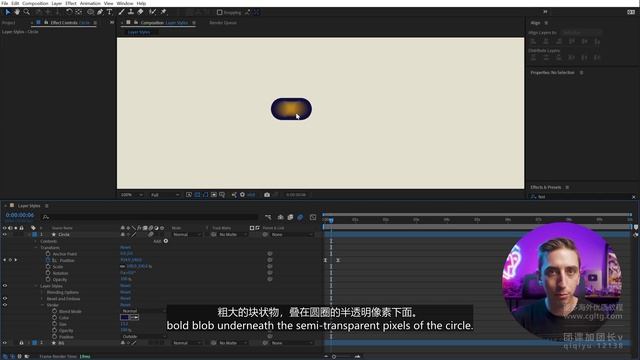
Task: Toggle Rotation property stopwatch
Action: [x=48, y=273]
